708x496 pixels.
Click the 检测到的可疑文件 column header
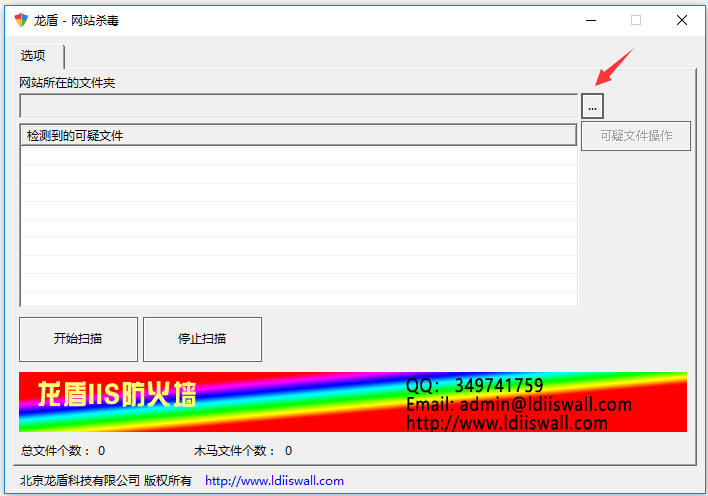click(298, 135)
